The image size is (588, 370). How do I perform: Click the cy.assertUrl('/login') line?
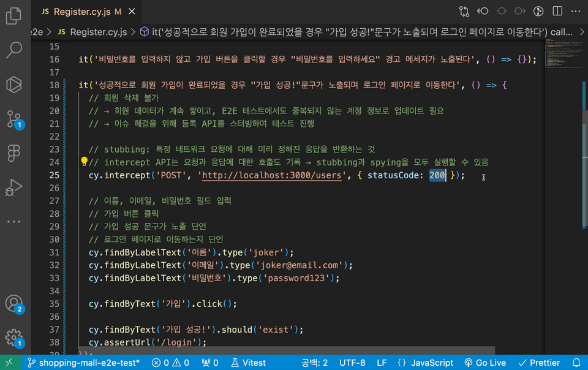coord(148,342)
